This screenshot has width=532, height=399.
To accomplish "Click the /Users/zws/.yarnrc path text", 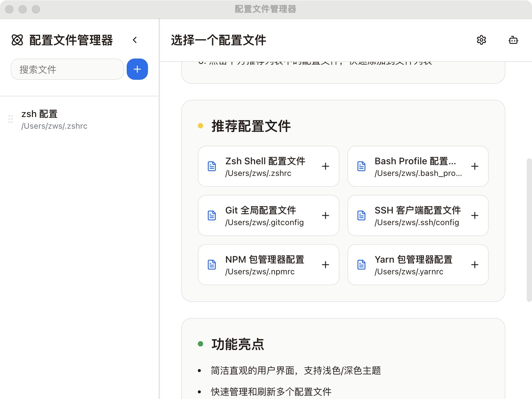I will 409,272.
